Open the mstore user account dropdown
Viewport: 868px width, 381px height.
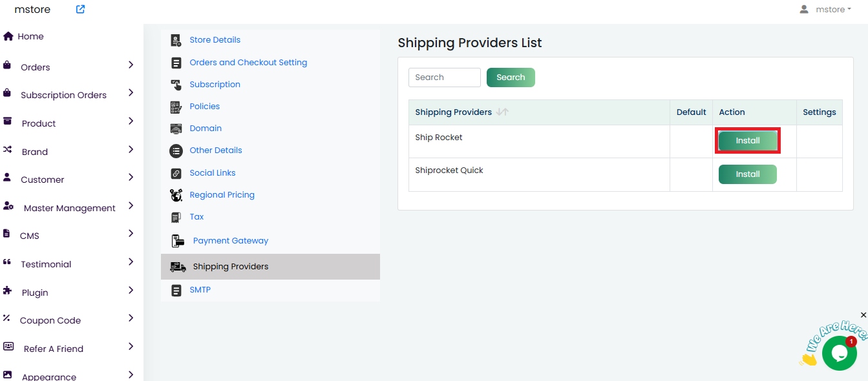pos(825,9)
